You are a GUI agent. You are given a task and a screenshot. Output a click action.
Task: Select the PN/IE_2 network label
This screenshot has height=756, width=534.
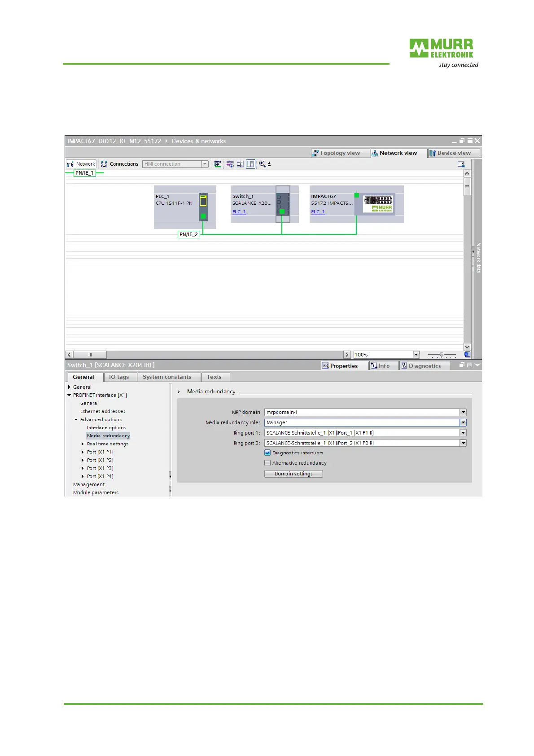(188, 234)
